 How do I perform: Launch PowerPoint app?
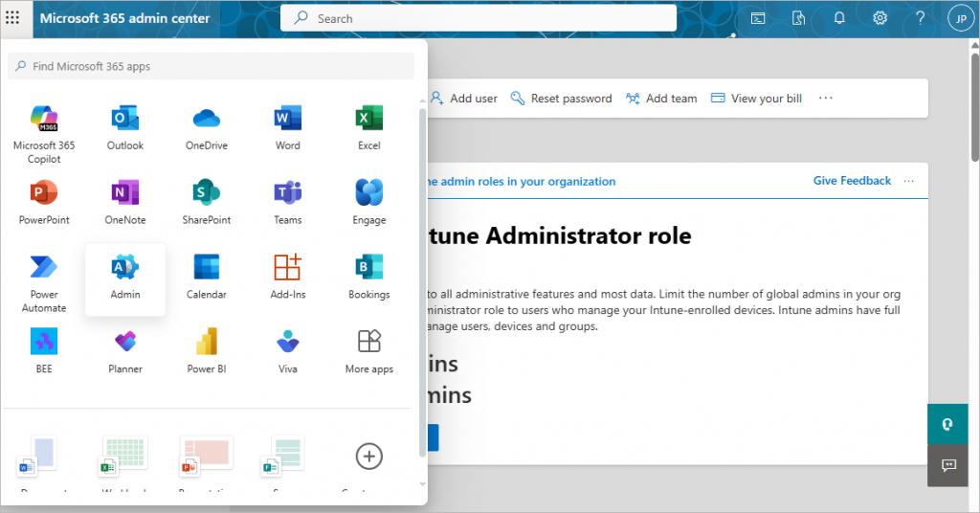pyautogui.click(x=44, y=203)
